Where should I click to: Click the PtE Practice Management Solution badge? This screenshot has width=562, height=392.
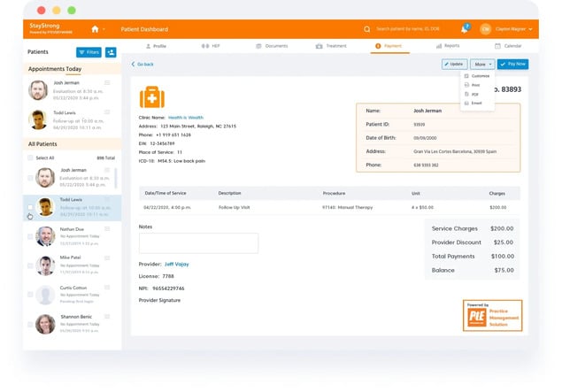pos(492,315)
